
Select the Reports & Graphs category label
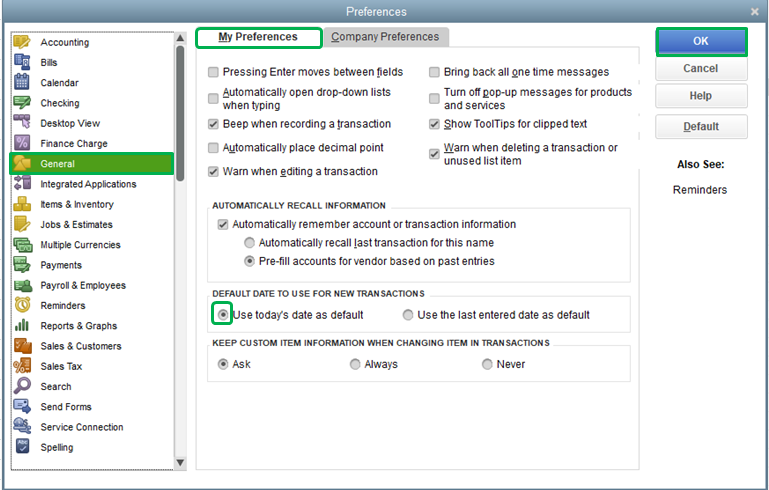coord(78,326)
